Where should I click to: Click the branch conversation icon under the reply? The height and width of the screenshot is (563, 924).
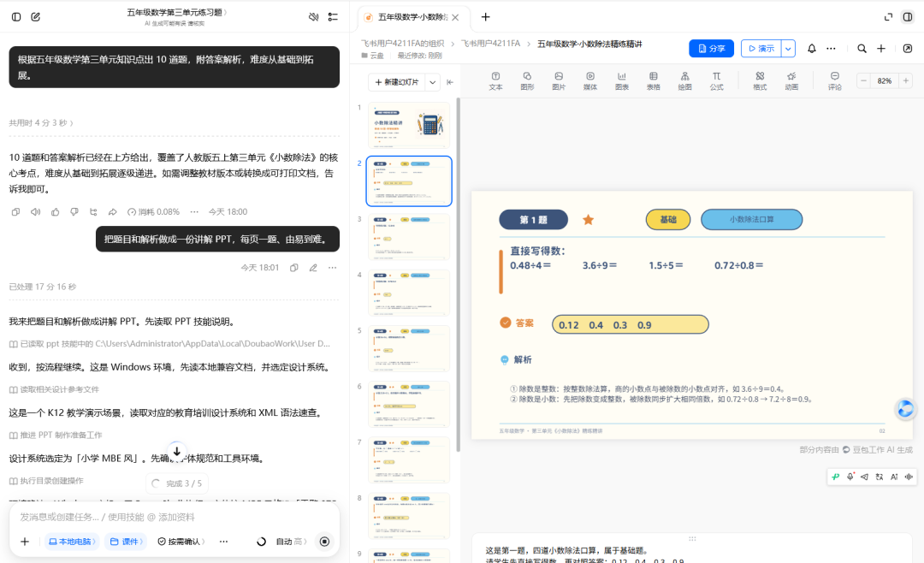click(x=94, y=211)
